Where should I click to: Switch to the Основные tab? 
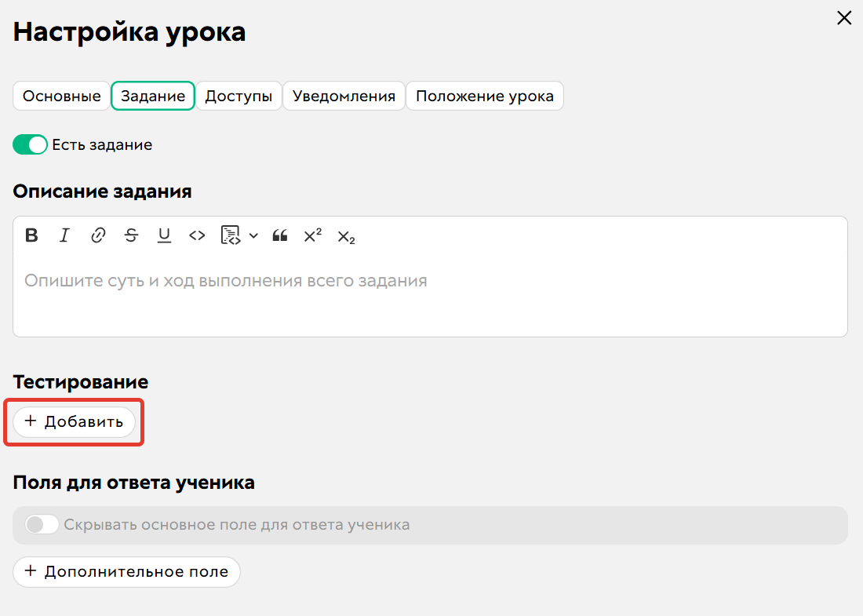(x=61, y=96)
